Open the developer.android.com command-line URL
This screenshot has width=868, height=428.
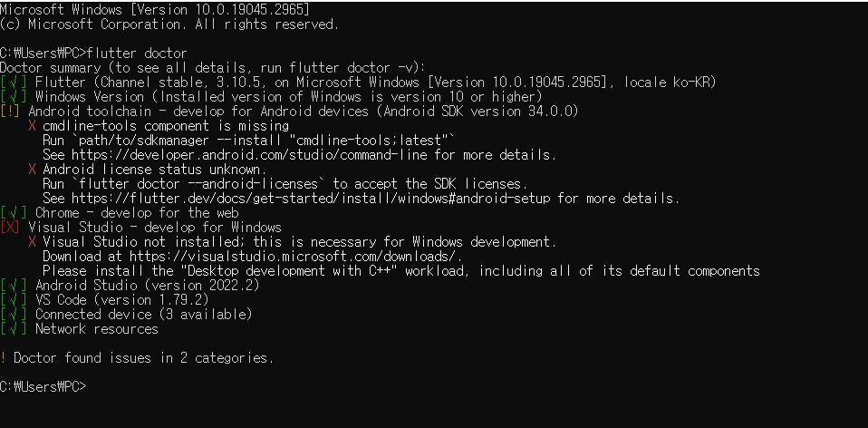(249, 155)
